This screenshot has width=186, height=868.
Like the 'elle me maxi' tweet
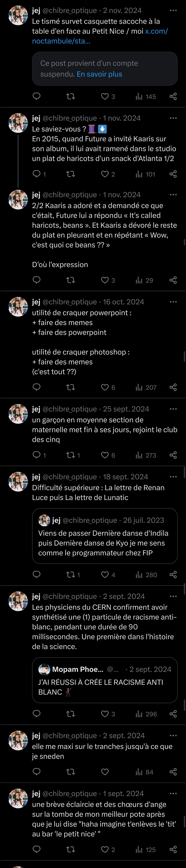(x=105, y=772)
